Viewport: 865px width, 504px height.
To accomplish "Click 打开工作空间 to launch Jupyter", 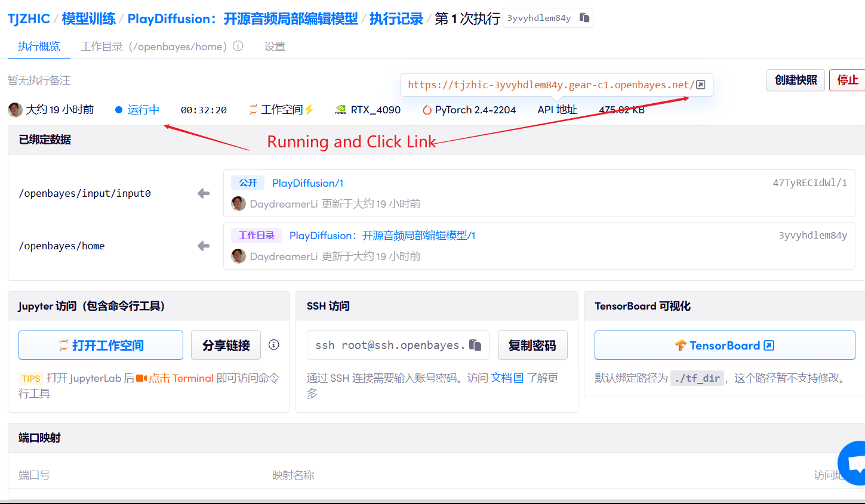I will point(101,345).
